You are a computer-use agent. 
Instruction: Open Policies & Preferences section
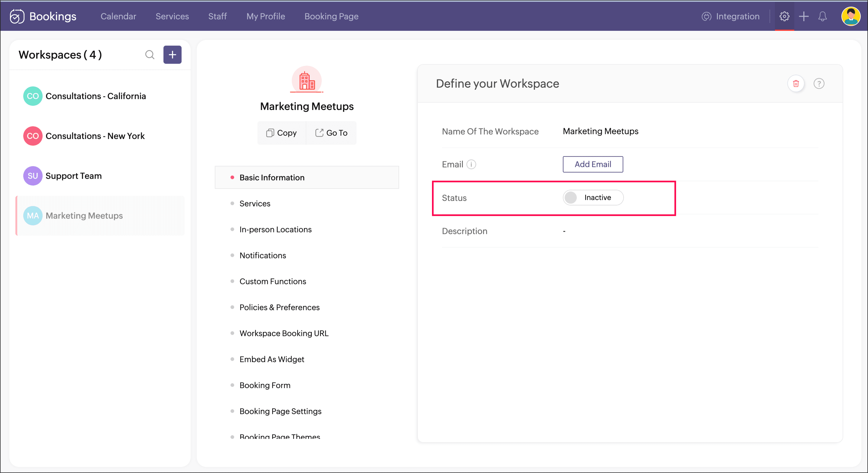click(279, 307)
